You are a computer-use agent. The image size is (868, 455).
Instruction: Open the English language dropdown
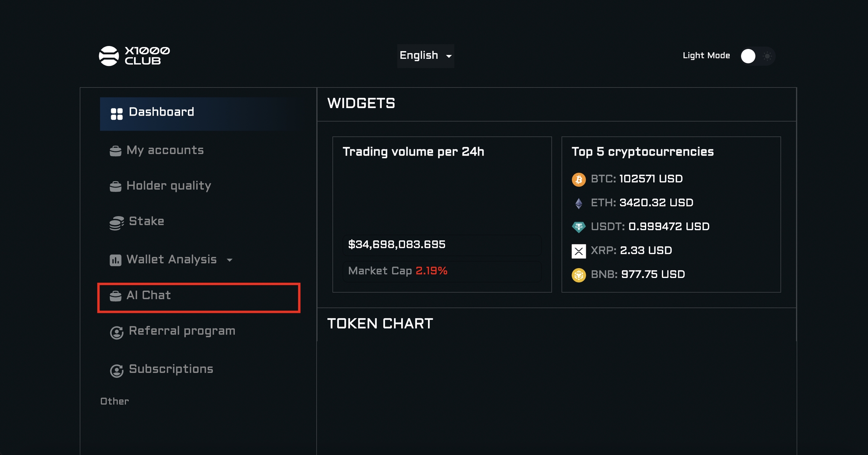coord(425,56)
